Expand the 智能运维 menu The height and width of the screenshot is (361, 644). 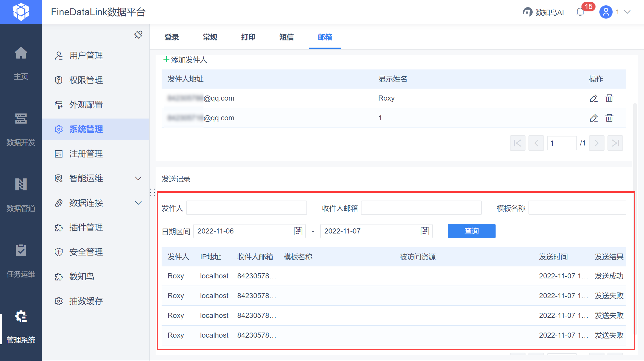click(x=138, y=178)
